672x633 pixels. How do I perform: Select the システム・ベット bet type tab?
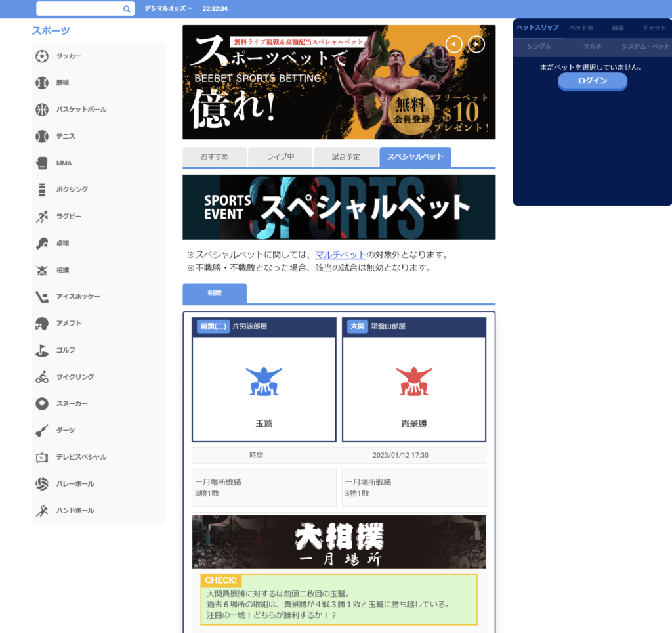coord(646,47)
